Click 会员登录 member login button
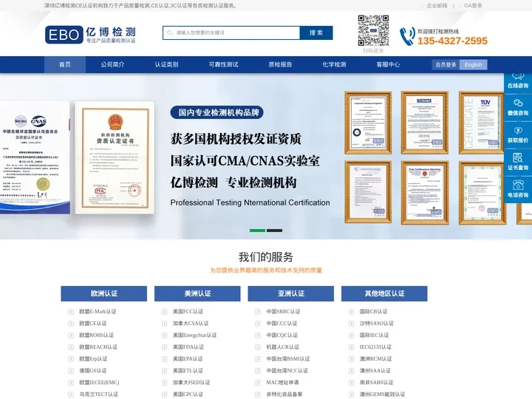The image size is (532, 399). [x=446, y=64]
